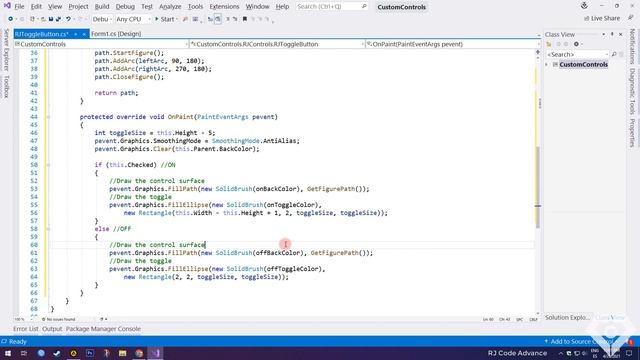Open the Notifications side tab
The height and width of the screenshot is (360, 640).
pyautogui.click(x=632, y=46)
